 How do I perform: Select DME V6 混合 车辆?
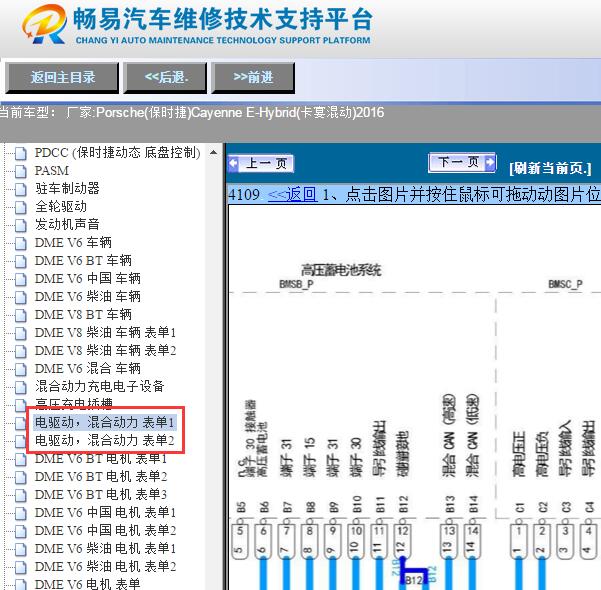[x=88, y=368]
